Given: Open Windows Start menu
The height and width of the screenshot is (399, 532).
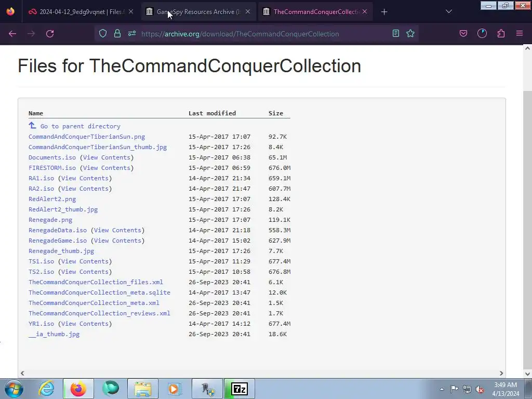Looking at the screenshot, I should 14,389.
